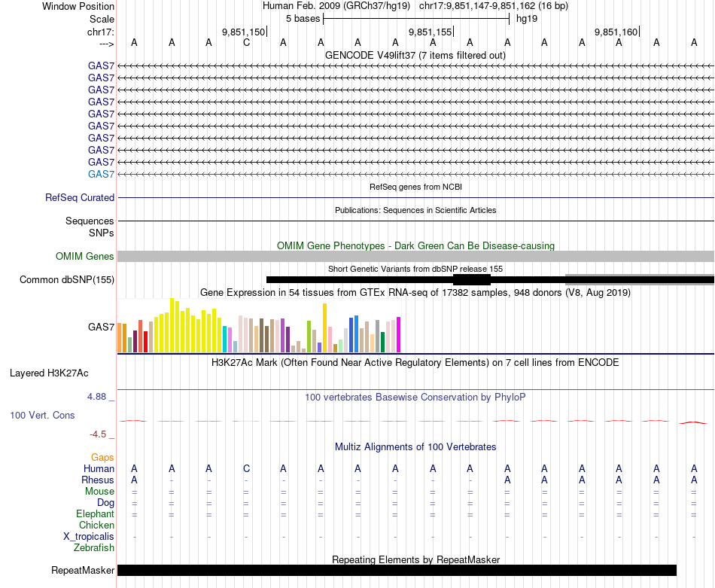The width and height of the screenshot is (715, 588).
Task: Select the OMIM Genes track label
Action: (x=85, y=257)
